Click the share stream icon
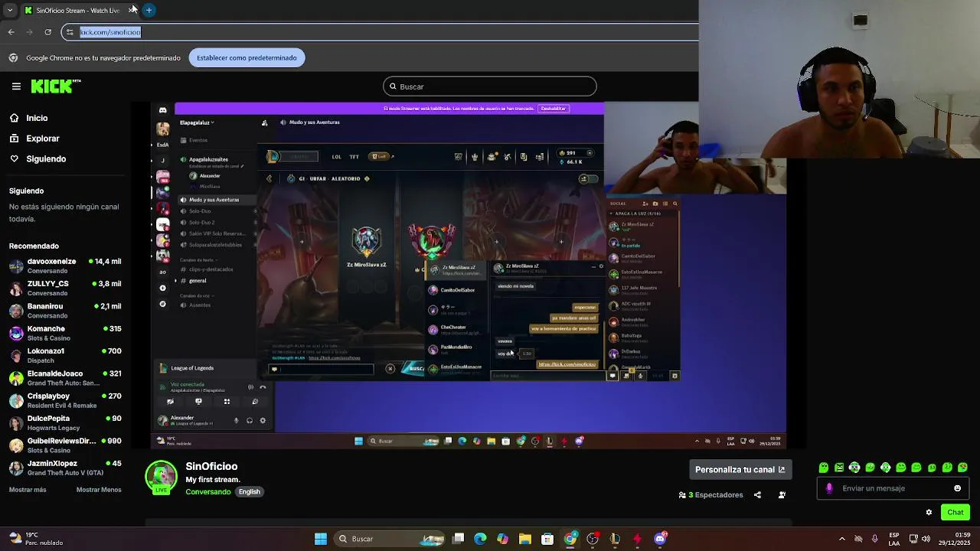 [x=757, y=495]
